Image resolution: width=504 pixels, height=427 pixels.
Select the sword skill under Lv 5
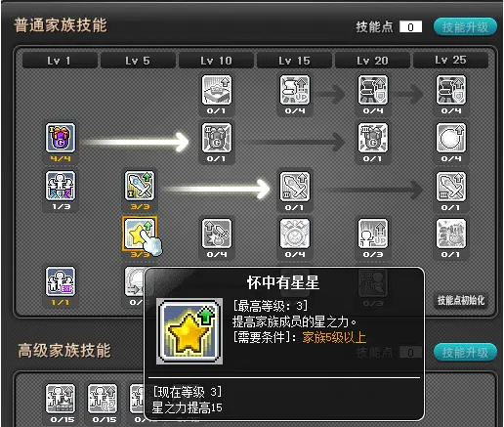140,186
